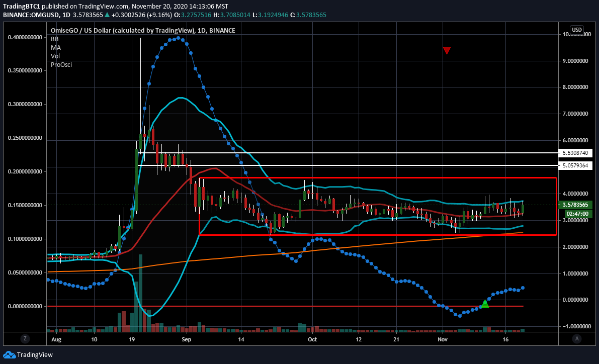Select the BB indicator label

coord(55,39)
